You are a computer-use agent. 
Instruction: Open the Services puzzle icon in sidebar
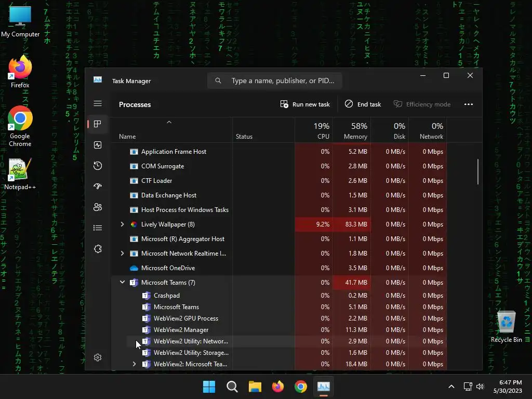(97, 249)
